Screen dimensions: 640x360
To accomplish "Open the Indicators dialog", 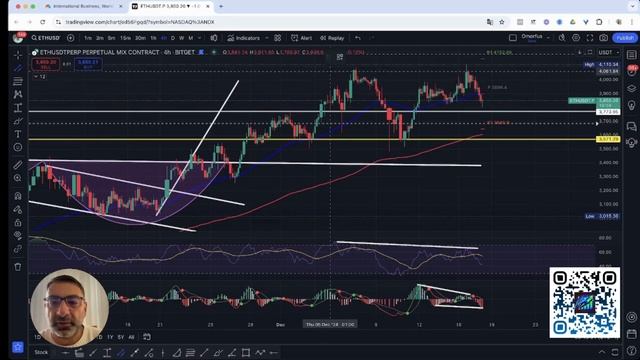I will [x=243, y=38].
